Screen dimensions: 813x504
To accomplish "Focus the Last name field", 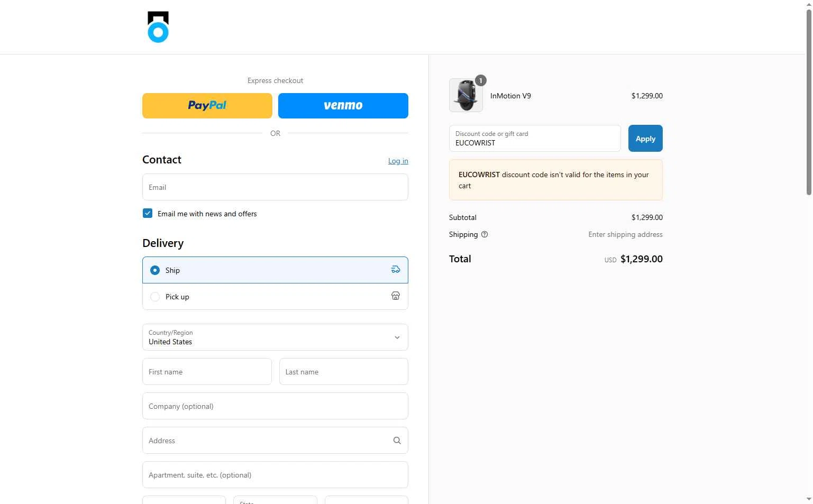I will [344, 372].
